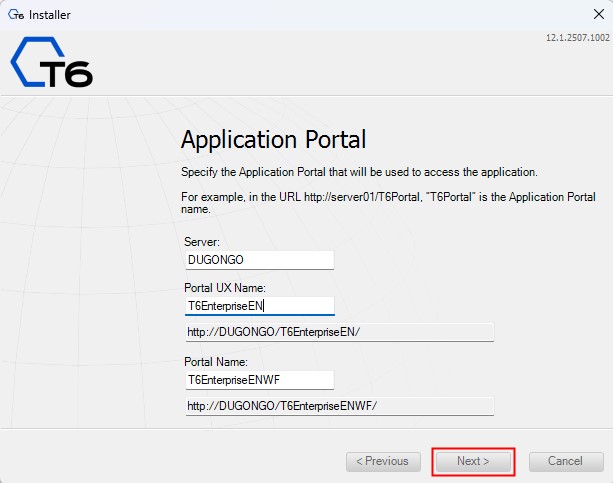Focus the Portal Name field

click(x=260, y=380)
